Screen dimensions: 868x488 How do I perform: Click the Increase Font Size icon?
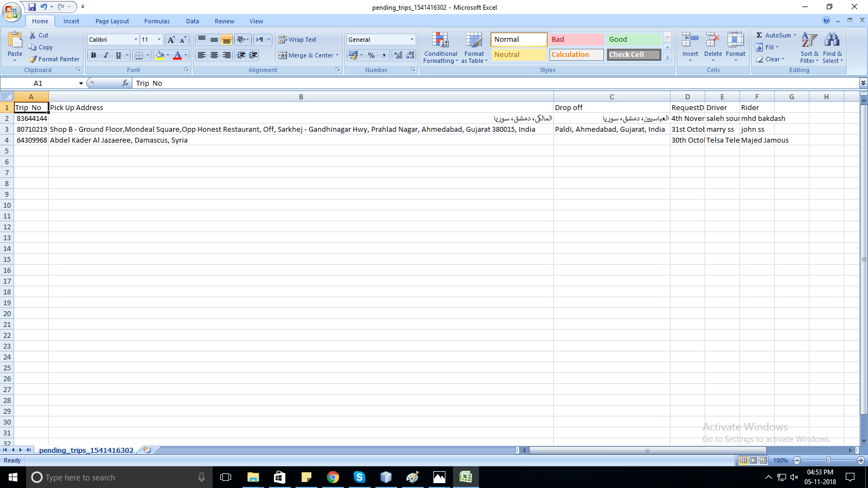(171, 40)
